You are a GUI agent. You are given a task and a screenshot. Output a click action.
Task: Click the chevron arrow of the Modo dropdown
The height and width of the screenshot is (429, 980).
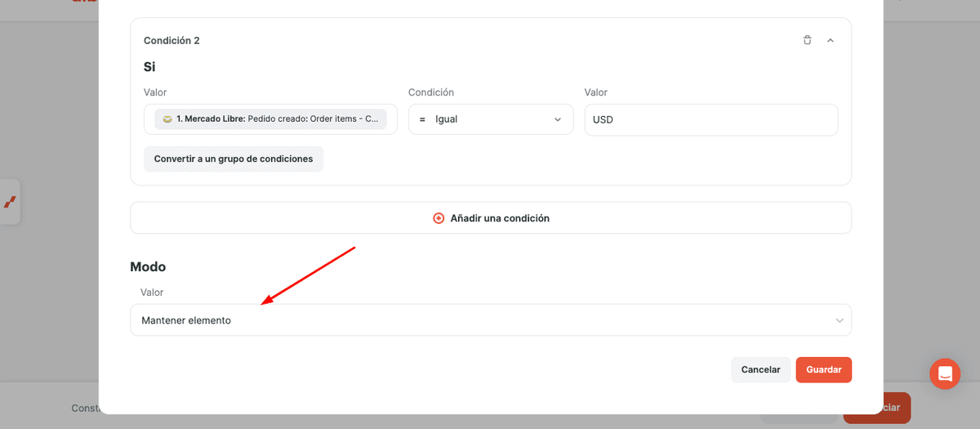coord(840,320)
